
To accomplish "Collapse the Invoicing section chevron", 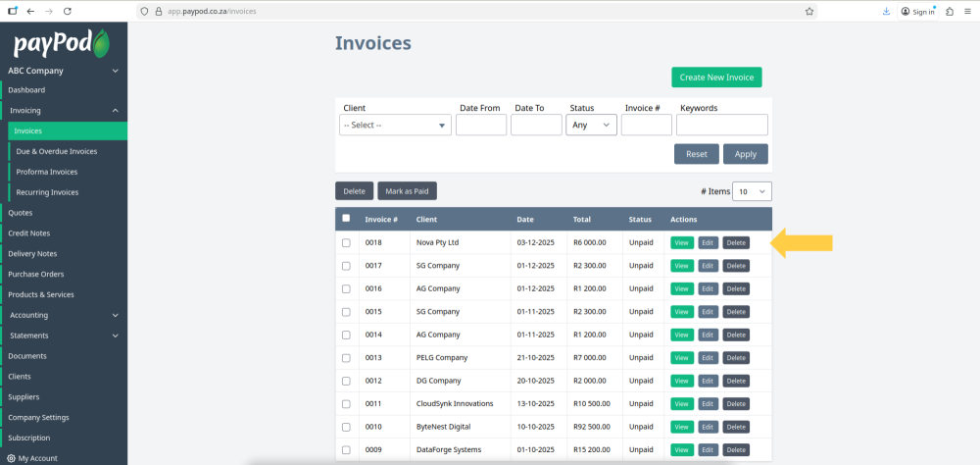I will point(115,110).
